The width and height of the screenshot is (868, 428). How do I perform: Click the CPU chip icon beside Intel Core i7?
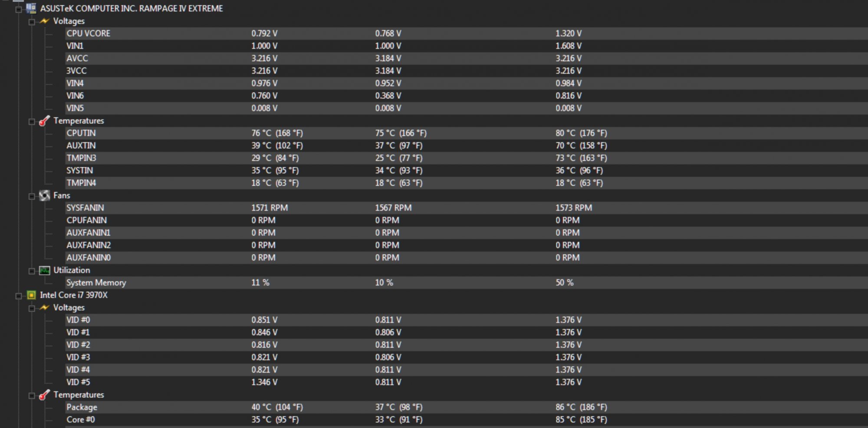(x=31, y=295)
